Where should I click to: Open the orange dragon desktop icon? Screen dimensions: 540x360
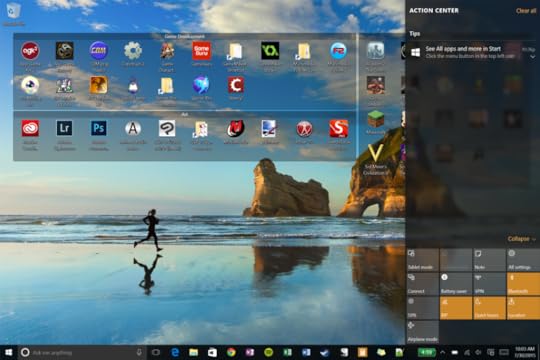pyautogui.click(x=98, y=85)
